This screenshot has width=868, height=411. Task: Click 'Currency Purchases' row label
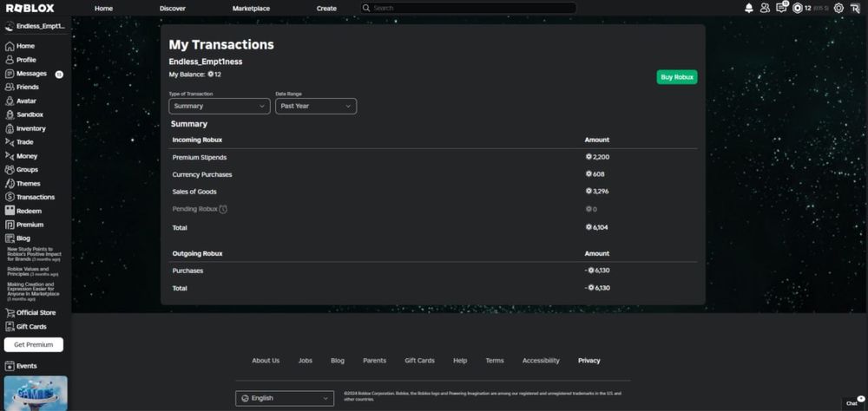click(x=202, y=175)
